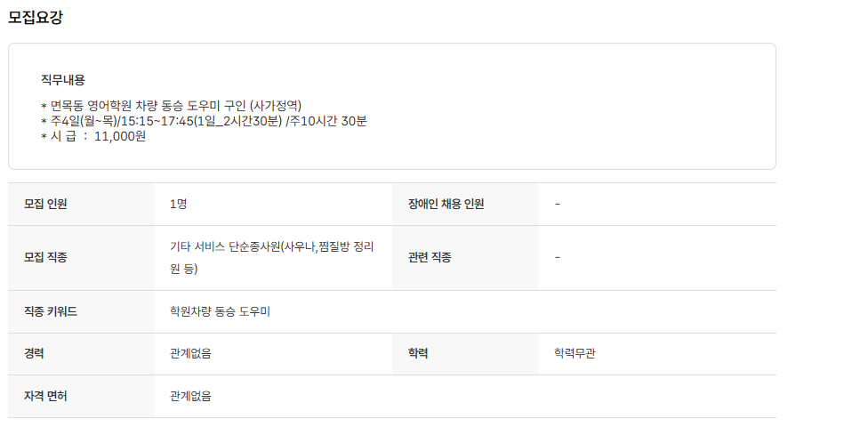
Task: Click the 모집 직종 label cell
Action: pyautogui.click(x=46, y=258)
